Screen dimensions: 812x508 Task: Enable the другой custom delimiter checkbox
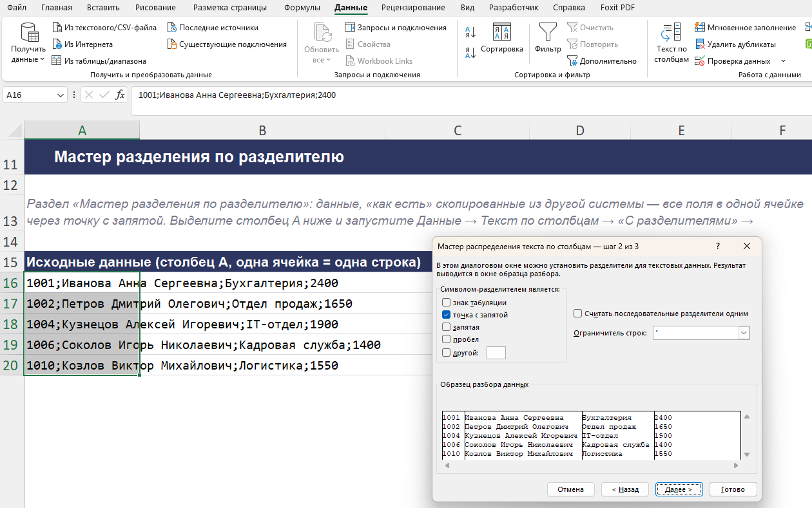click(x=446, y=352)
